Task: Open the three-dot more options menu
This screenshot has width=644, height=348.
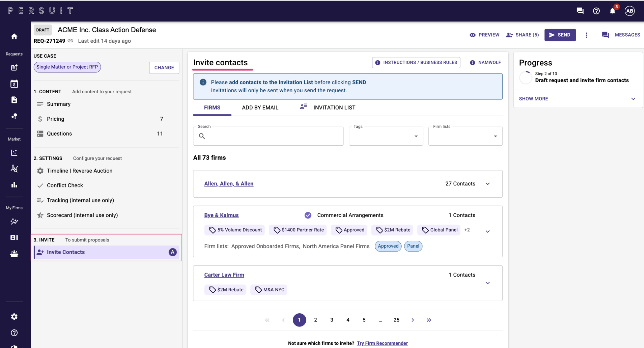Action: [x=586, y=35]
